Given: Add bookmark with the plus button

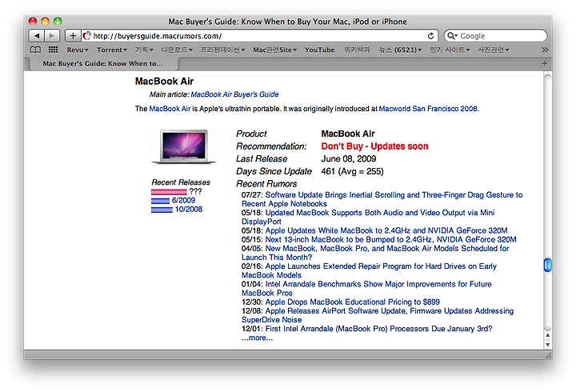Looking at the screenshot, I should [73, 36].
